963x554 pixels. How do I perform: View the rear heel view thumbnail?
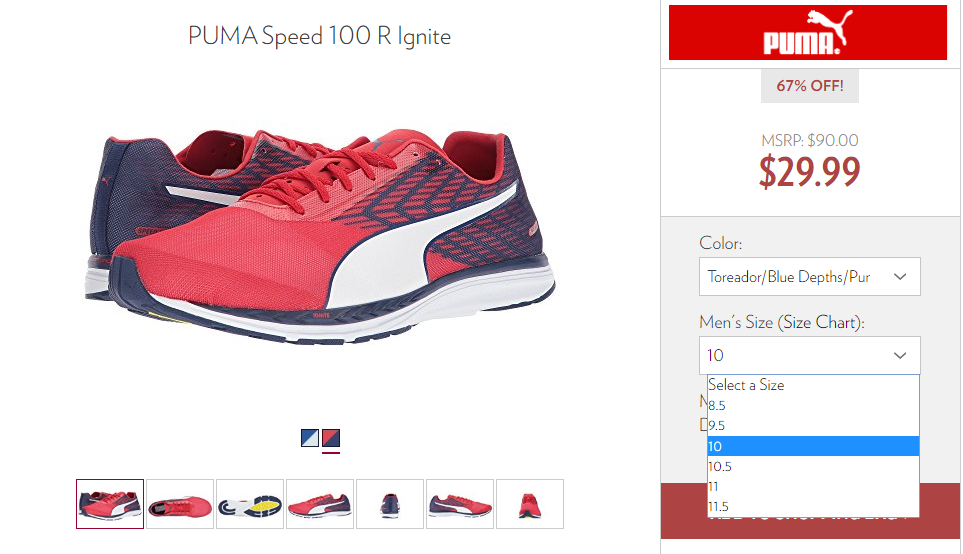pos(390,504)
